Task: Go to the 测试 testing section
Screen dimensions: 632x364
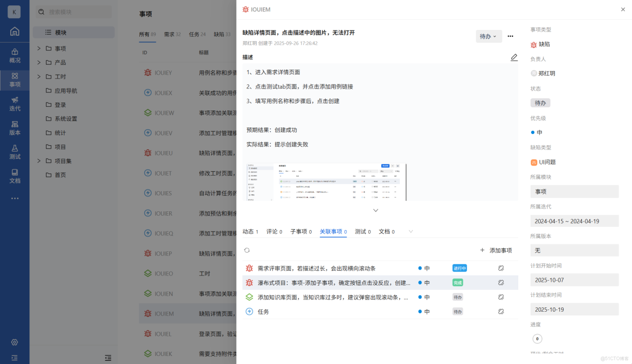Action: coord(14,152)
